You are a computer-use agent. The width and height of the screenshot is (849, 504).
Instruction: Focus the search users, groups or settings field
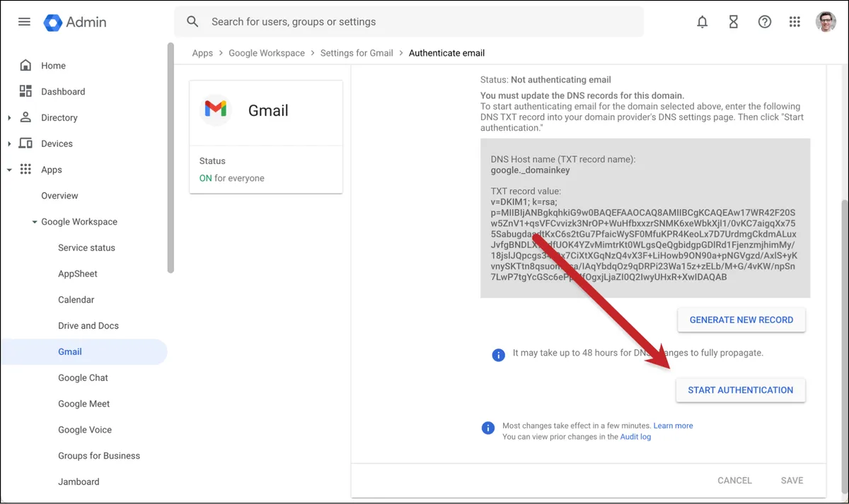tap(409, 22)
